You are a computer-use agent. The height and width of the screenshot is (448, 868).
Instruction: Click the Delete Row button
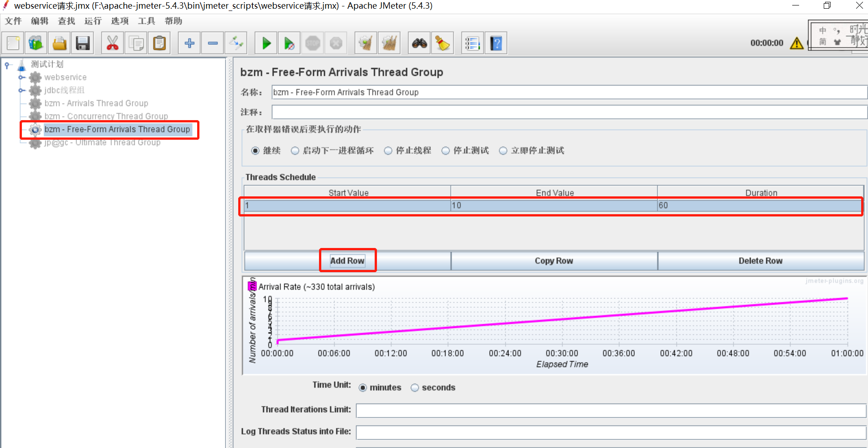point(761,261)
